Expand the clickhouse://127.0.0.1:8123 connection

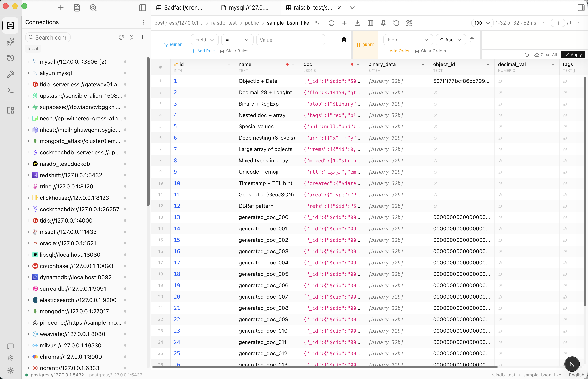pos(28,198)
